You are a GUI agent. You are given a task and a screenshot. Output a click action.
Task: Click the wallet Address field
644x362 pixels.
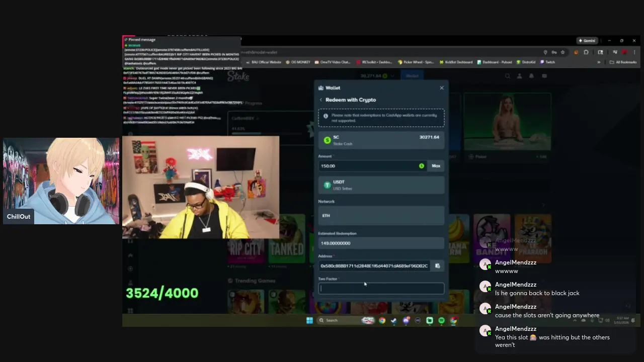[x=374, y=266]
